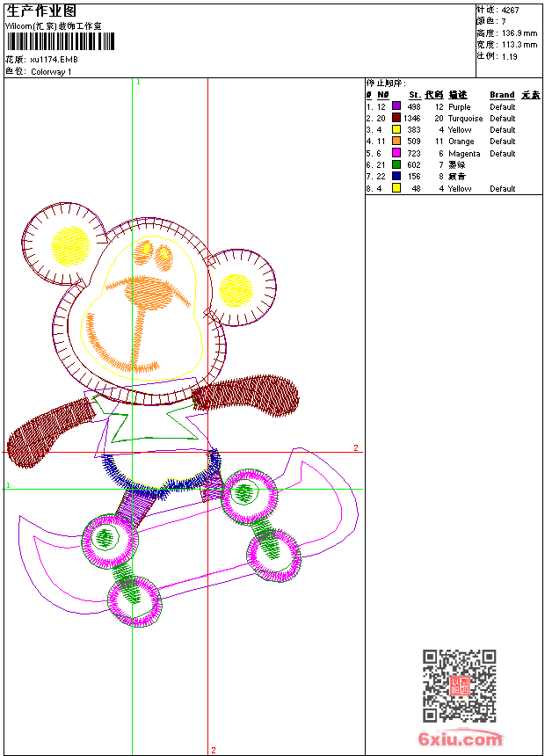The image size is (545, 756).
Task: Pick the Yellow swatch in the 48-stitch row
Action: click(x=396, y=188)
